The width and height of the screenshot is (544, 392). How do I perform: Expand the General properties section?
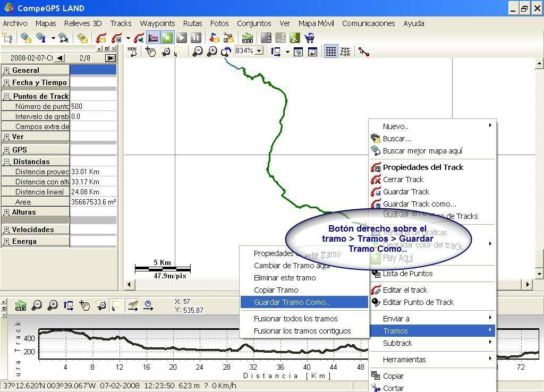click(6, 70)
